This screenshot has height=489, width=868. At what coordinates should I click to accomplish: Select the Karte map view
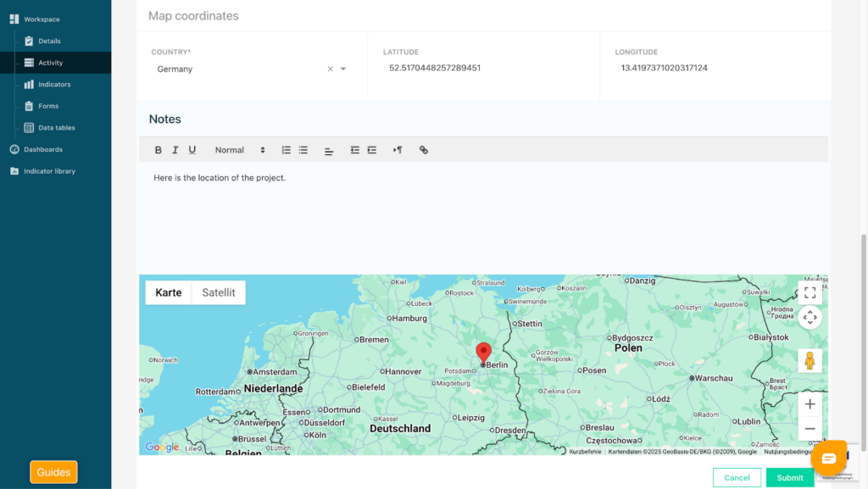pyautogui.click(x=169, y=292)
